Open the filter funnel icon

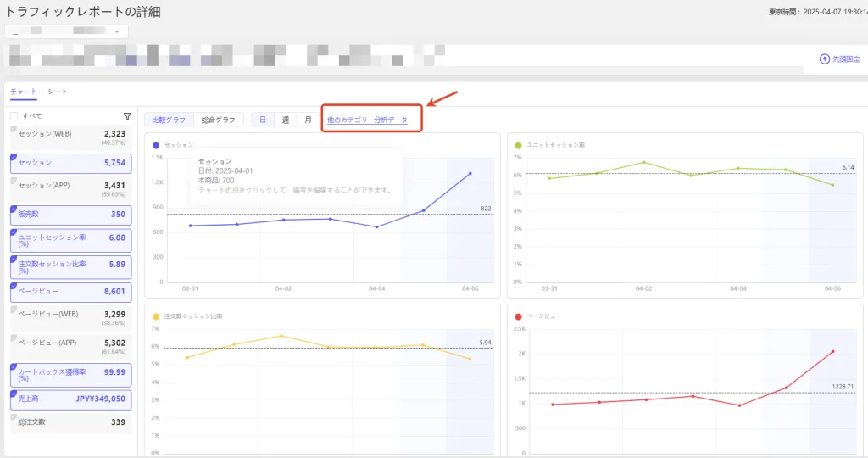pos(127,116)
